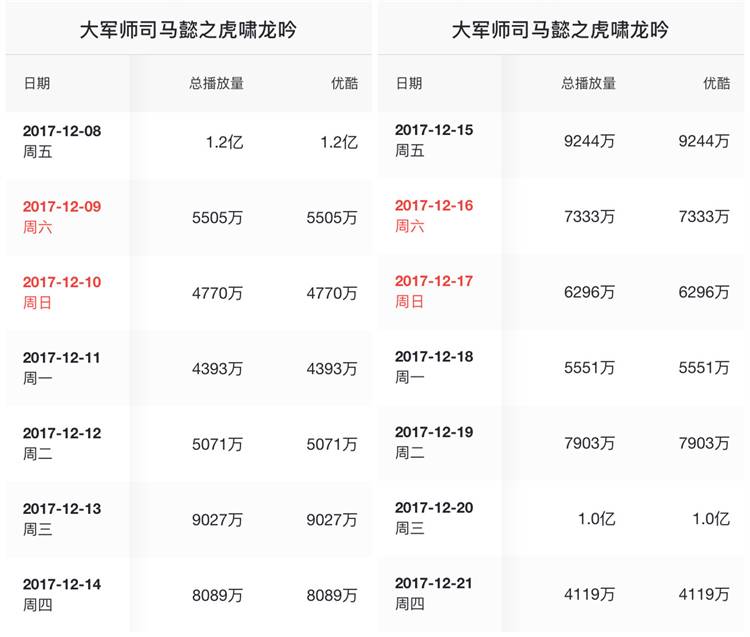Select the red 2017-12-10 Sunday date
750x637 pixels.
62,283
